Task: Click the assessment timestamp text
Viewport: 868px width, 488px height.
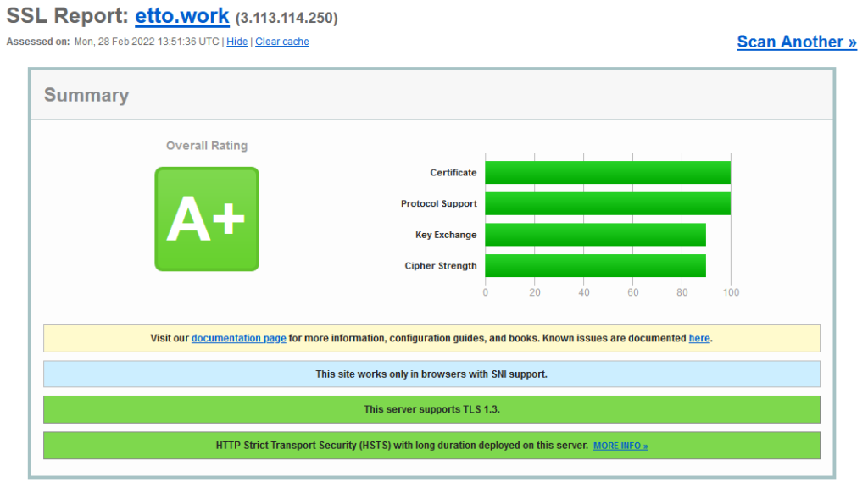Action: tap(147, 42)
